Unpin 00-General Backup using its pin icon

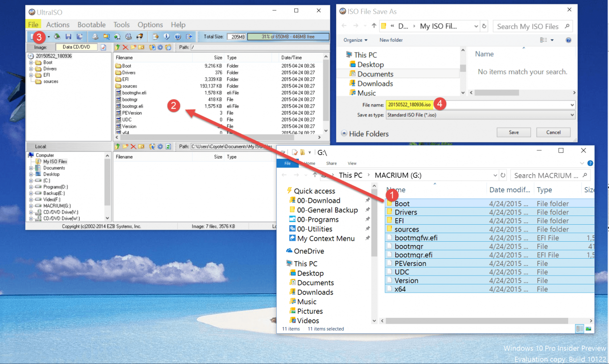click(x=368, y=210)
